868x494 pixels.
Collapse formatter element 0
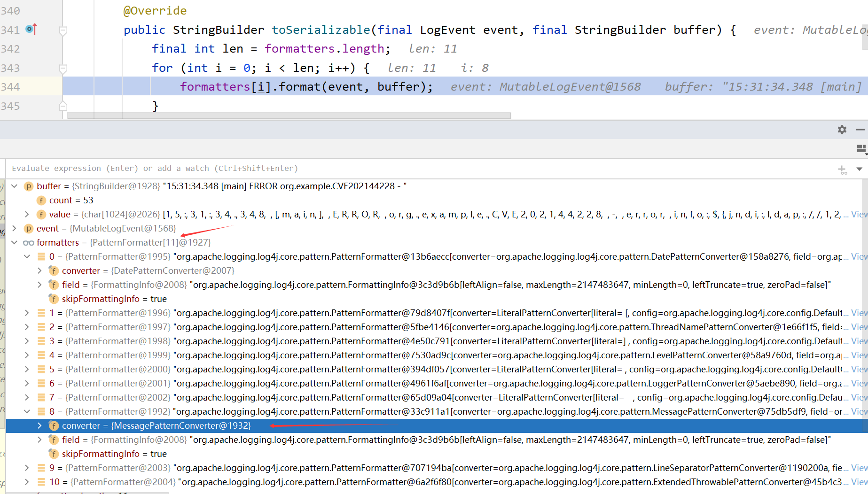27,256
